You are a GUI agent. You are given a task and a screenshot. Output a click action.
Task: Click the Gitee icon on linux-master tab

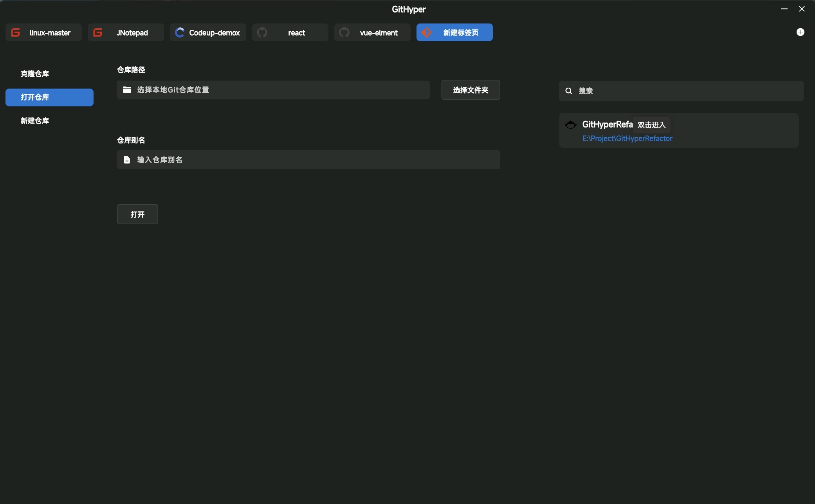click(16, 32)
